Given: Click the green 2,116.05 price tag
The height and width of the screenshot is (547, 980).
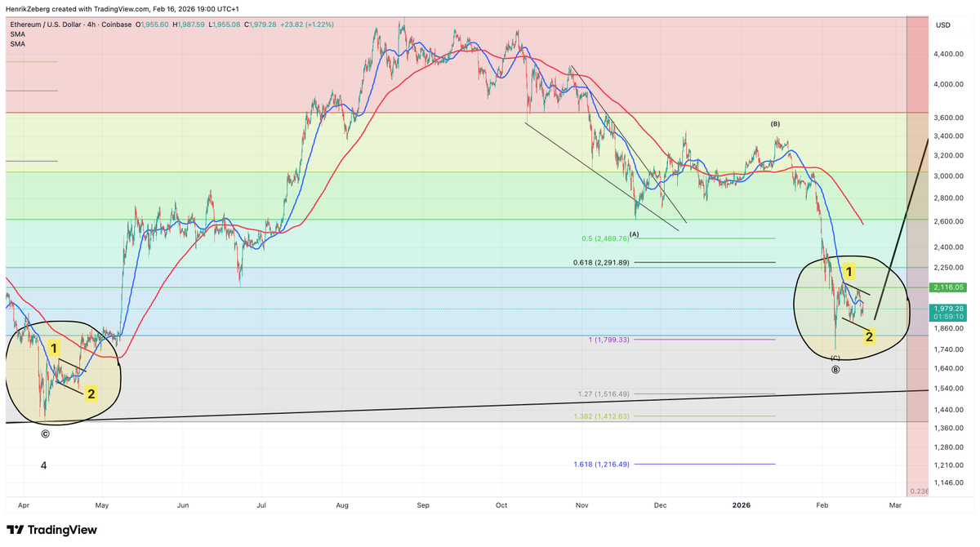Looking at the screenshot, I should click(950, 287).
